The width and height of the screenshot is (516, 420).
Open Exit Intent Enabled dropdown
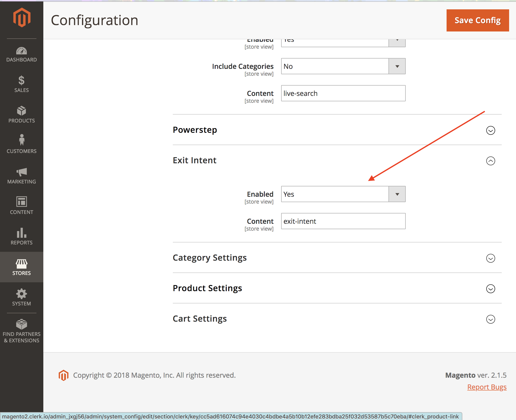tap(343, 194)
